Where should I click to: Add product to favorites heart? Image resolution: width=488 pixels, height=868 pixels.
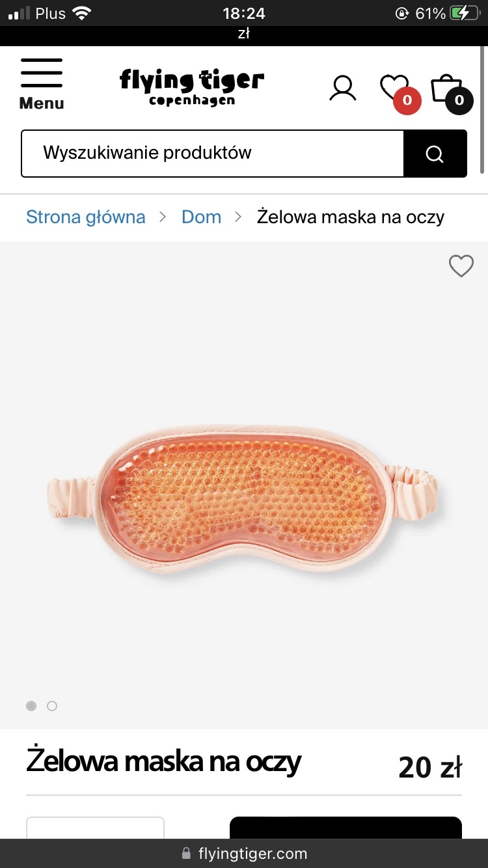click(461, 265)
